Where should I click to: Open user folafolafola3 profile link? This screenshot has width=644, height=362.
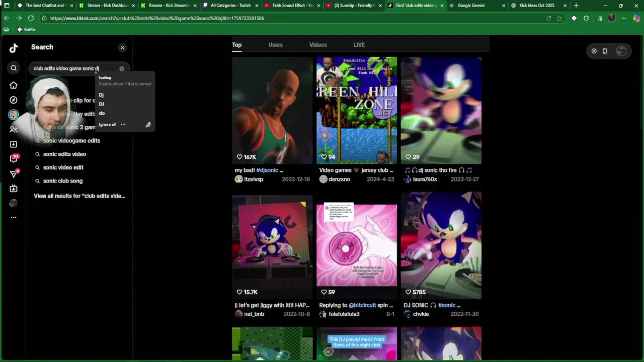click(344, 314)
